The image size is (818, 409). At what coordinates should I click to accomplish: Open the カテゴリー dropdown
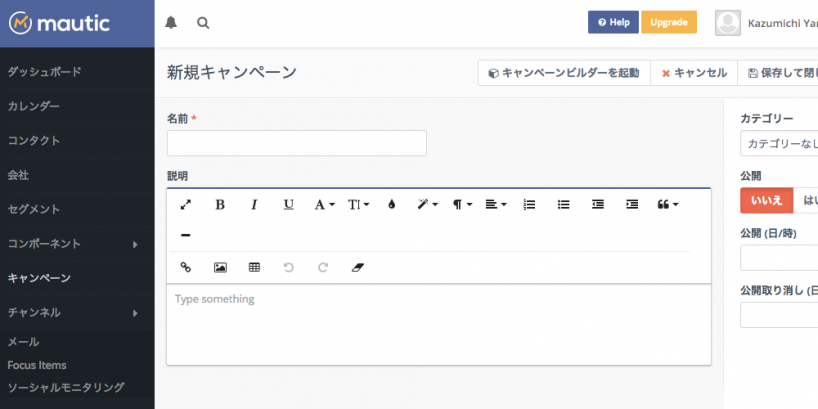click(778, 144)
